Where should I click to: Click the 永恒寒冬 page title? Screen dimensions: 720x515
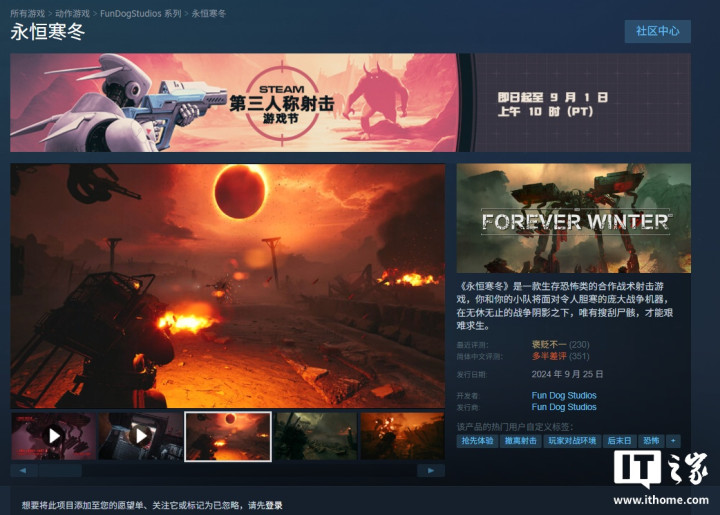pos(48,32)
